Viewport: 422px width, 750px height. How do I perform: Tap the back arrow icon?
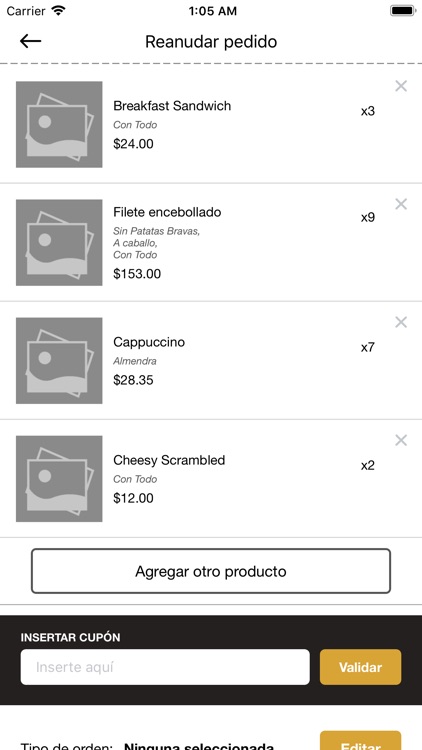(x=30, y=42)
